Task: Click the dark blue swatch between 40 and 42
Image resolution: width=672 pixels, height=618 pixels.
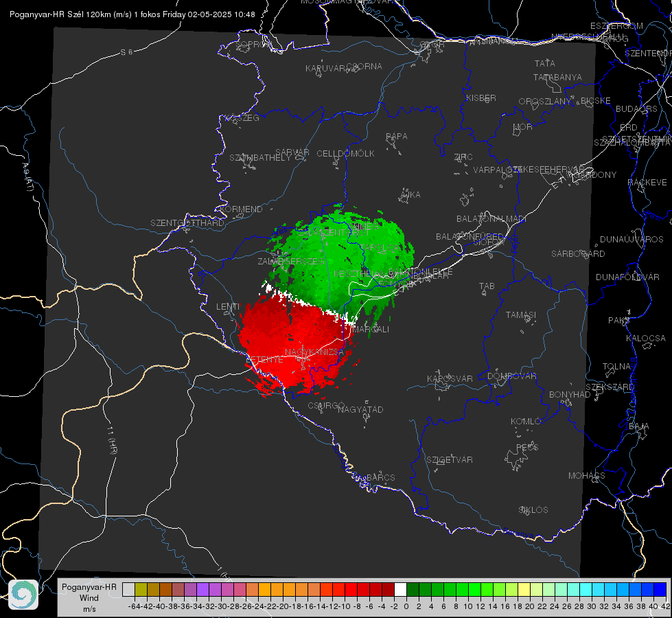Action: pyautogui.click(x=660, y=589)
